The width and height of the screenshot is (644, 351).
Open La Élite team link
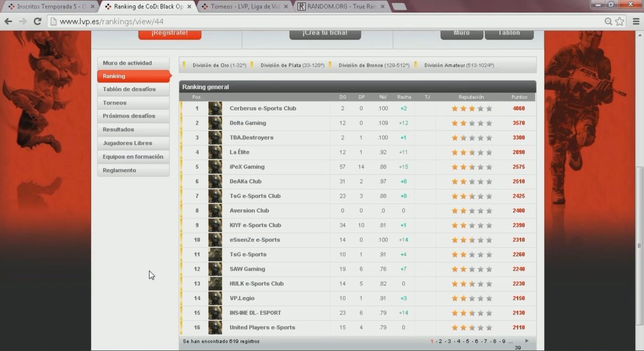pyautogui.click(x=239, y=152)
